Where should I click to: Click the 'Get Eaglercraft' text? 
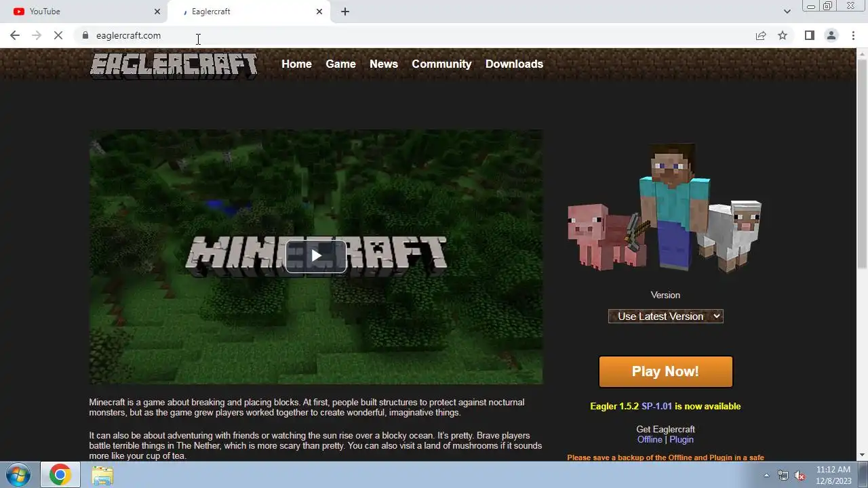coord(665,429)
